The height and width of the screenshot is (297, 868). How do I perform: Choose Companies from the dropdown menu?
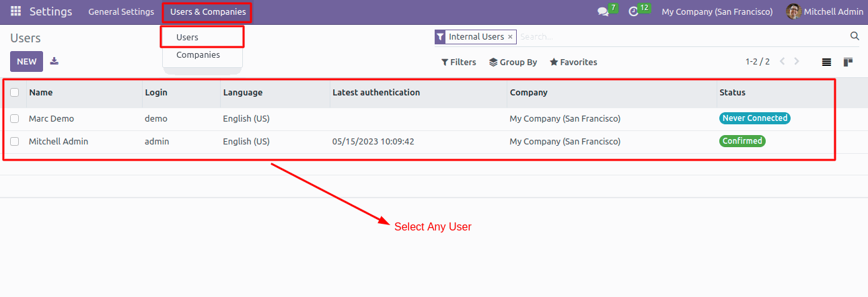tap(198, 55)
